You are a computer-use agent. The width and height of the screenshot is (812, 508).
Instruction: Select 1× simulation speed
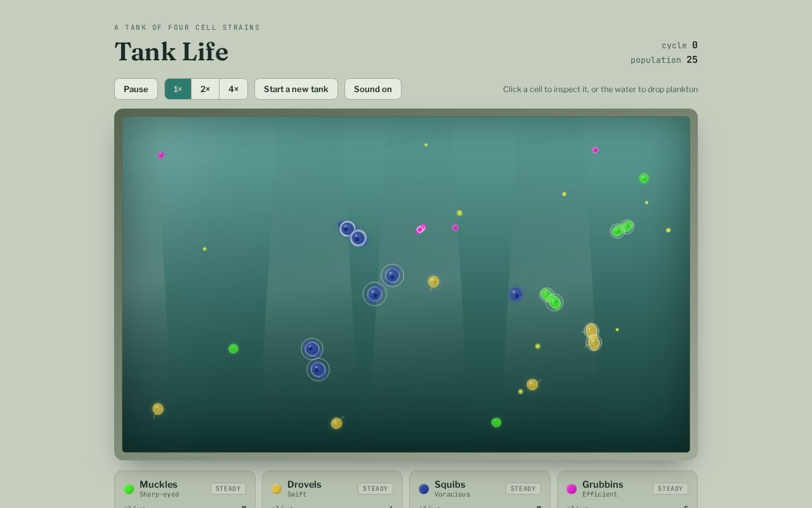178,89
